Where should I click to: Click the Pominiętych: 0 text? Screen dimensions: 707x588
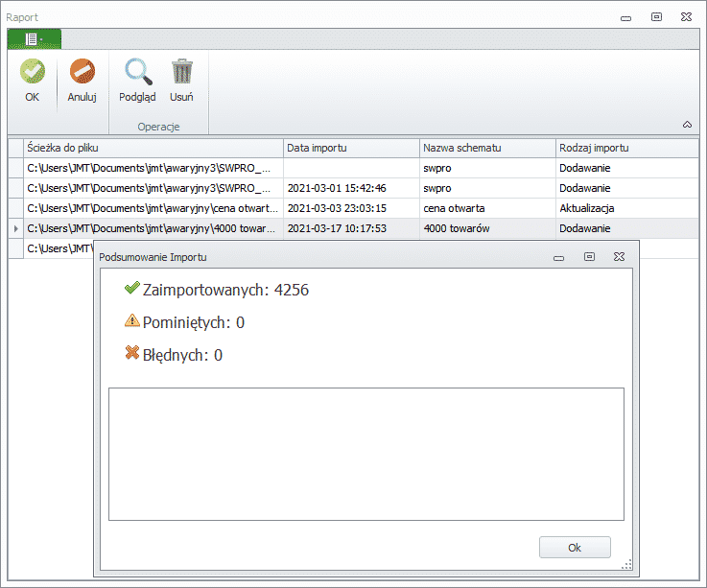(194, 323)
